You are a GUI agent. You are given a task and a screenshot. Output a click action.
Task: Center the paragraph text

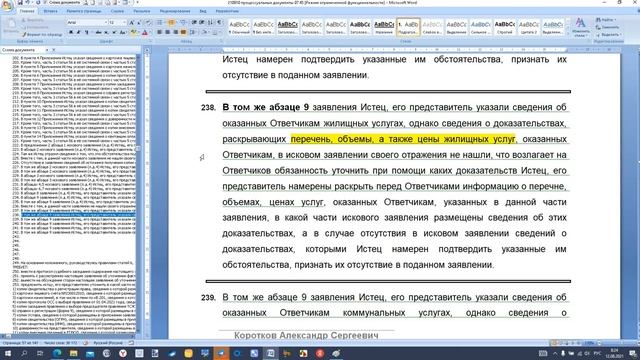(167, 32)
